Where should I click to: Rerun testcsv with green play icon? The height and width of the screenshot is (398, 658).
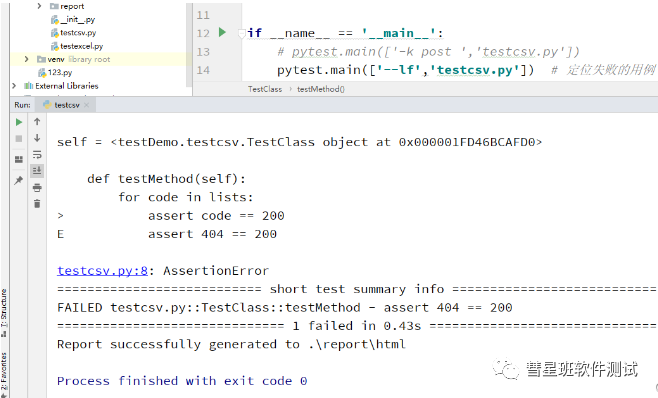[x=18, y=122]
